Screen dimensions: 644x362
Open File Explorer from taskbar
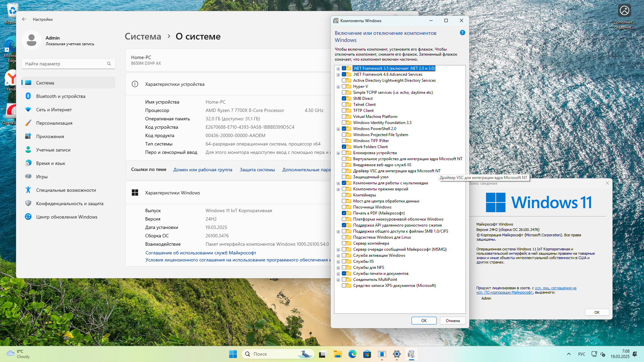pyautogui.click(x=337, y=354)
